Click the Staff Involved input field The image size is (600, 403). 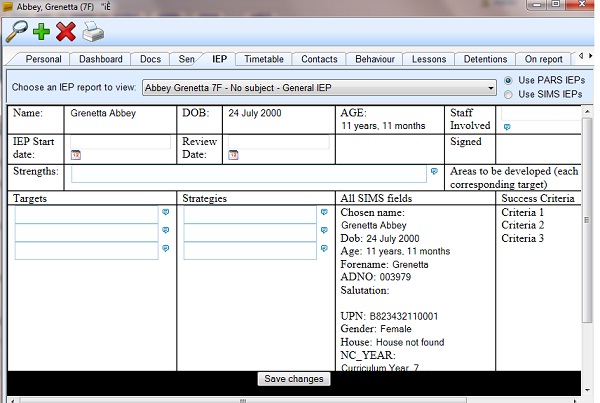point(541,114)
